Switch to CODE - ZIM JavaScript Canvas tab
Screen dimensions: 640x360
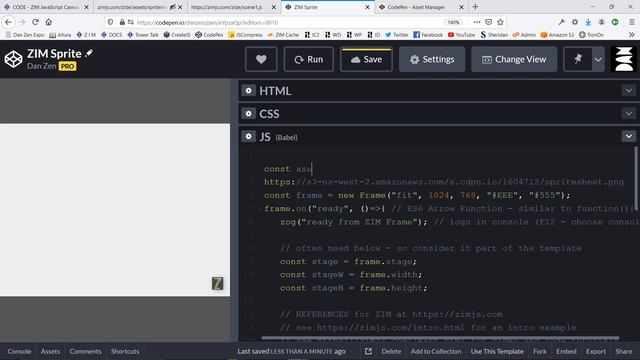[x=46, y=7]
